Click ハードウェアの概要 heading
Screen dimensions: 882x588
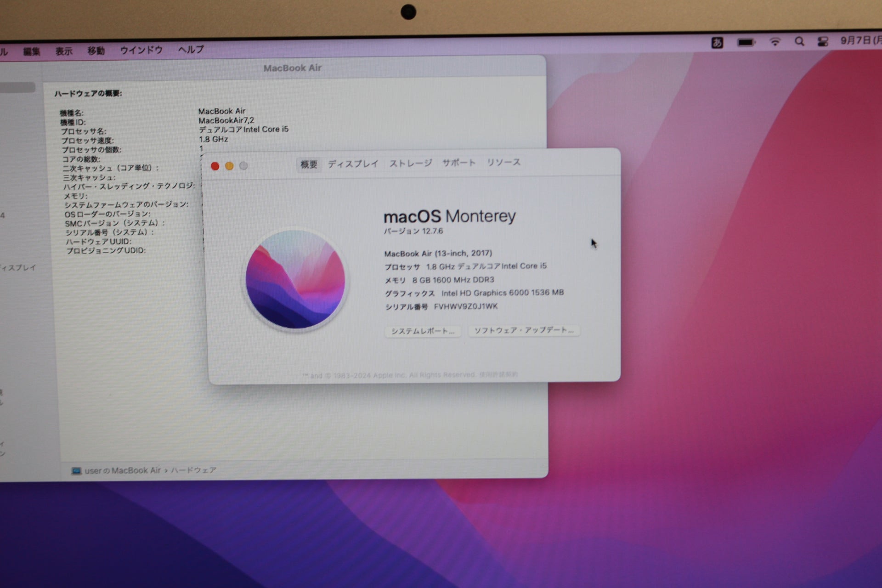point(88,94)
